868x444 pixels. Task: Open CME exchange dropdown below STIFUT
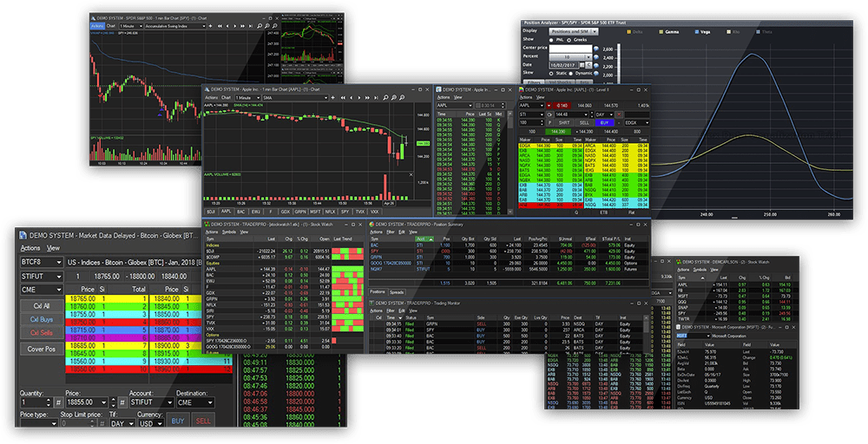pos(42,290)
